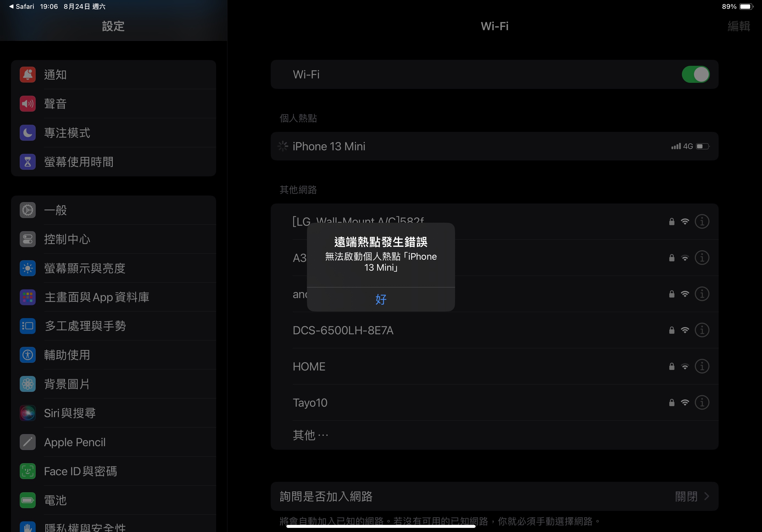This screenshot has height=532, width=762.
Task: Show info for HOME network
Action: (702, 366)
